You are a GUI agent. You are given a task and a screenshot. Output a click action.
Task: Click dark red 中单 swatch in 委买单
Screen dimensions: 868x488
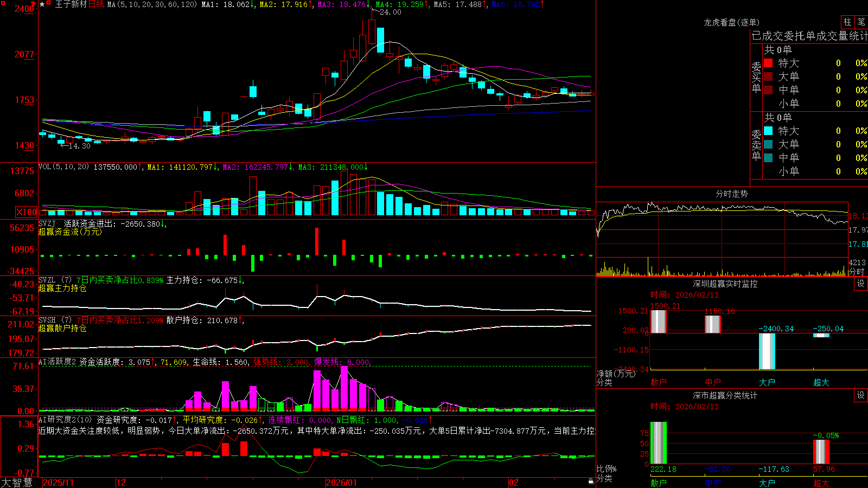[x=768, y=90]
